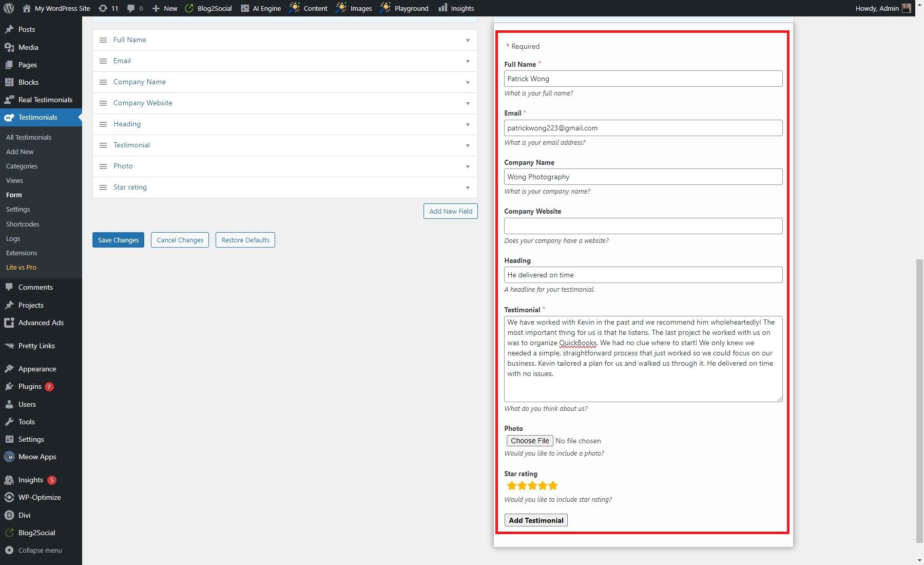Click inside the Company Website input field
The image size is (924, 565).
[x=643, y=226]
